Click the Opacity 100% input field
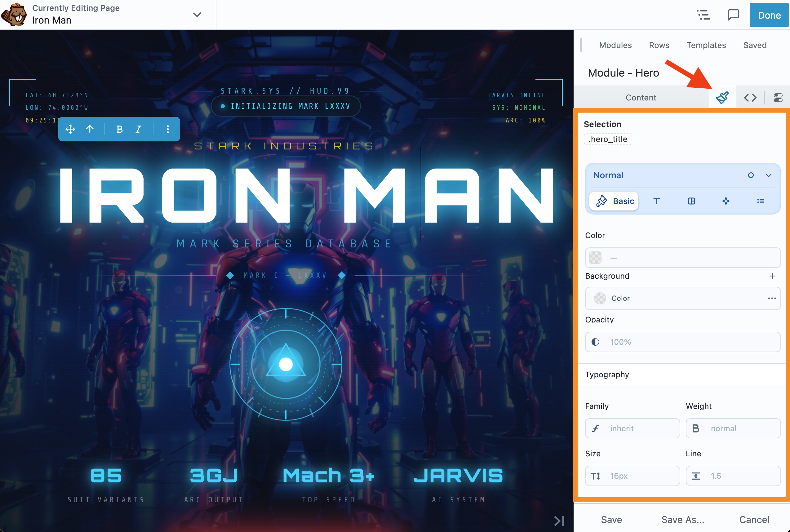Image resolution: width=790 pixels, height=532 pixels. coord(683,342)
